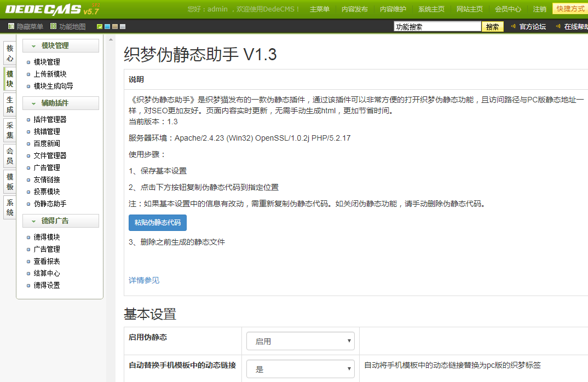Open 结算中心 in the sidebar
This screenshot has width=588, height=382.
pyautogui.click(x=47, y=273)
